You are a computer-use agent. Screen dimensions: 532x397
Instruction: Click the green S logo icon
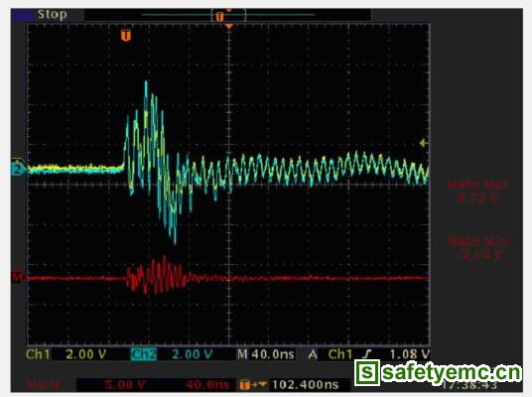tap(367, 372)
